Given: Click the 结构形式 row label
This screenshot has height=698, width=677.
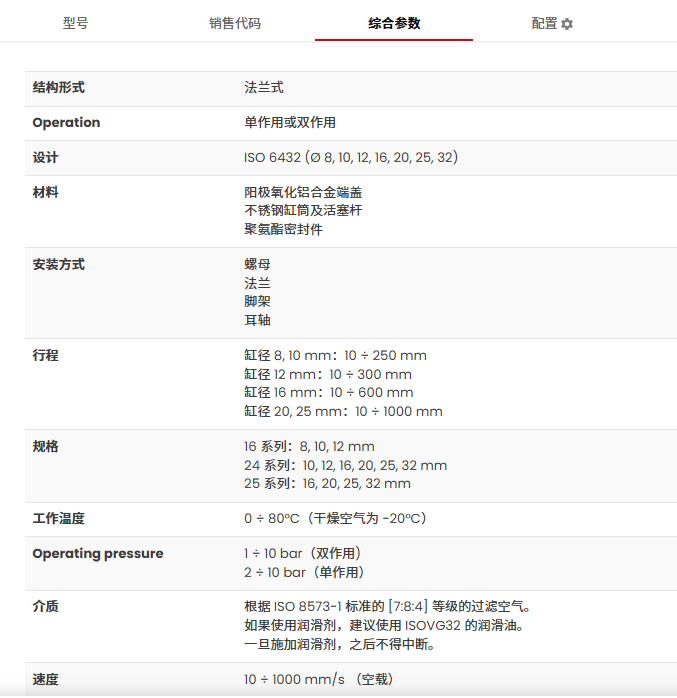Looking at the screenshot, I should click(x=59, y=88).
